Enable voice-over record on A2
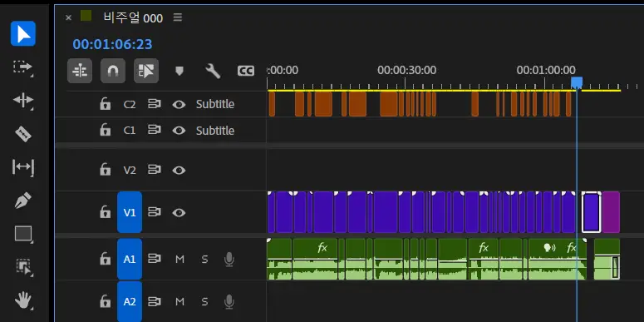Viewport: 644px width, 322px height. (x=229, y=302)
